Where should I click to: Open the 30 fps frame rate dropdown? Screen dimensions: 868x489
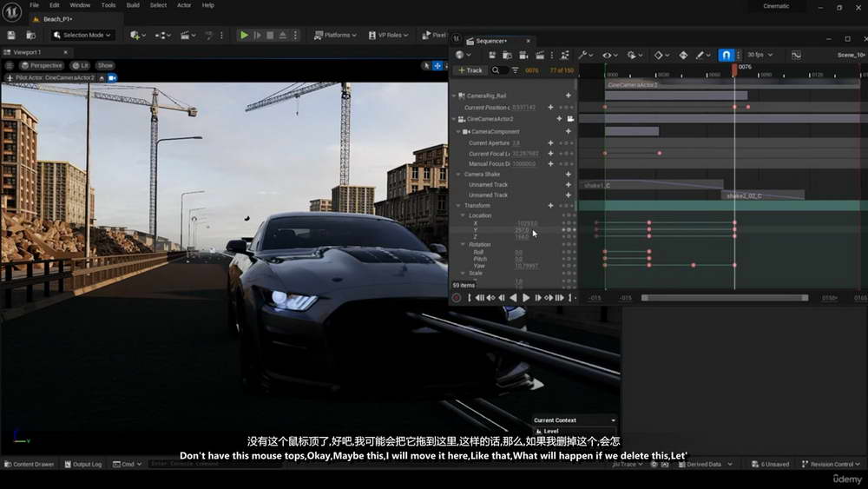pyautogui.click(x=760, y=55)
